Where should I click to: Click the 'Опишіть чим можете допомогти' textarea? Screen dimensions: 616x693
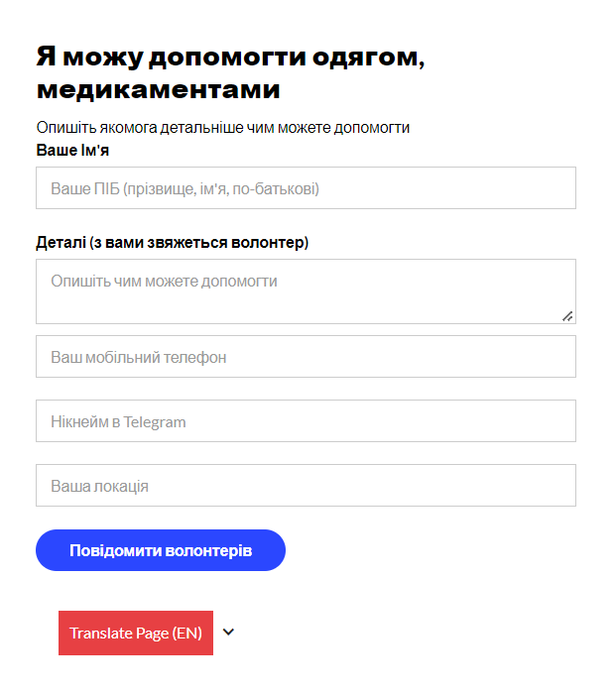[306, 291]
